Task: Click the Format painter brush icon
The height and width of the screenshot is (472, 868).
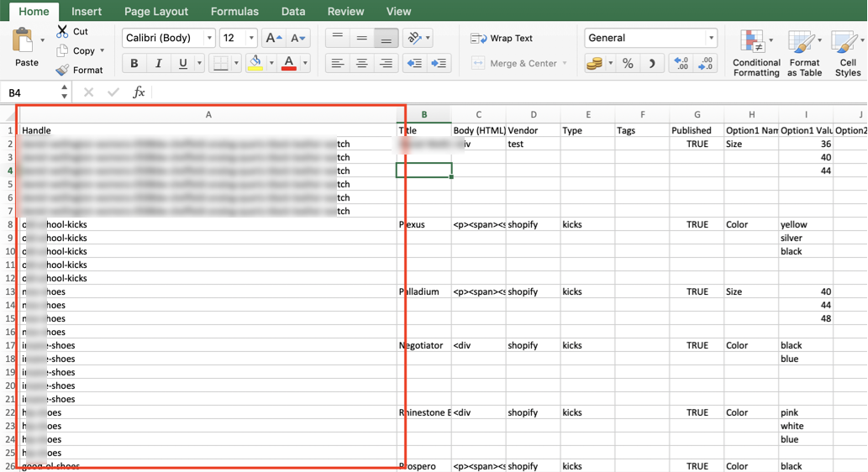Action: (x=62, y=70)
